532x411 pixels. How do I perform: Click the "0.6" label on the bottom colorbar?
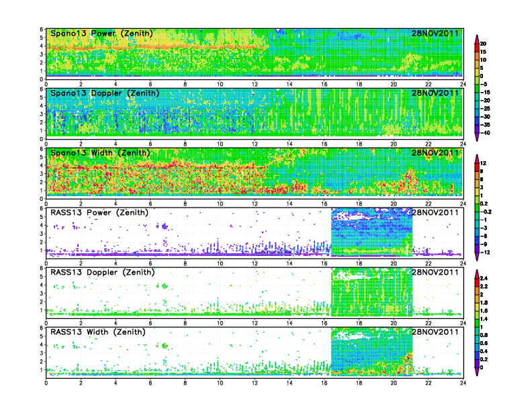click(x=484, y=343)
